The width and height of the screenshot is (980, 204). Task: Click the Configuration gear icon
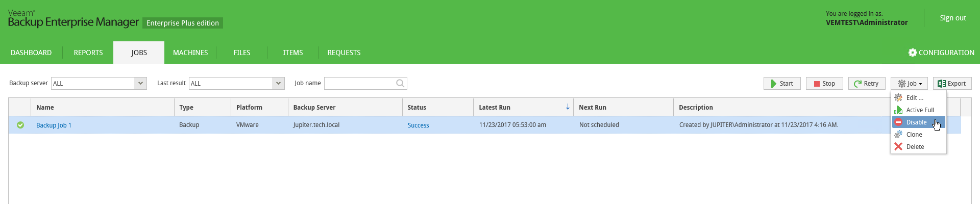[913, 53]
